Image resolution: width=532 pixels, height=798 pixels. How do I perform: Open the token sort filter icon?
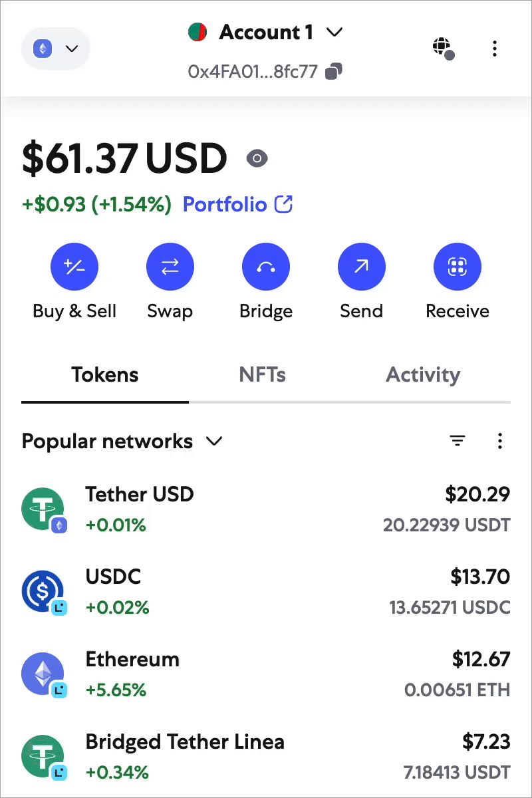click(x=458, y=441)
